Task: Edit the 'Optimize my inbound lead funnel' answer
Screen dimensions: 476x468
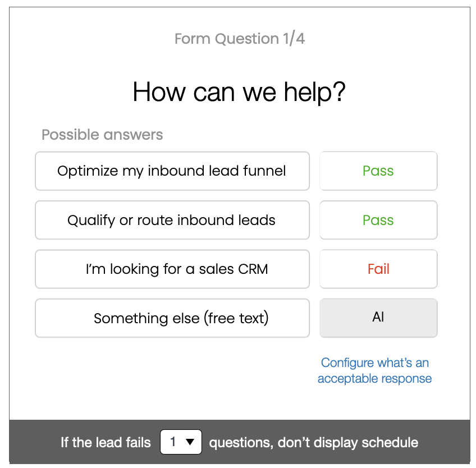Action: tap(172, 171)
